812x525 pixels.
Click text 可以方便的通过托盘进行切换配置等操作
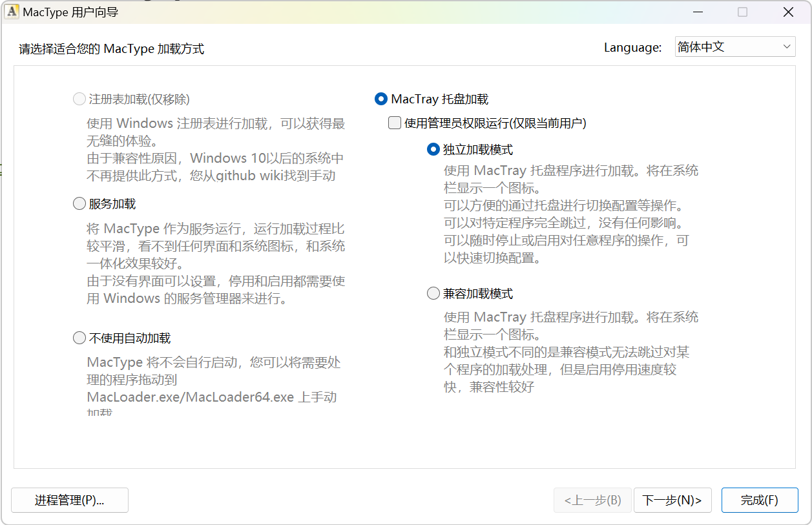pos(563,206)
